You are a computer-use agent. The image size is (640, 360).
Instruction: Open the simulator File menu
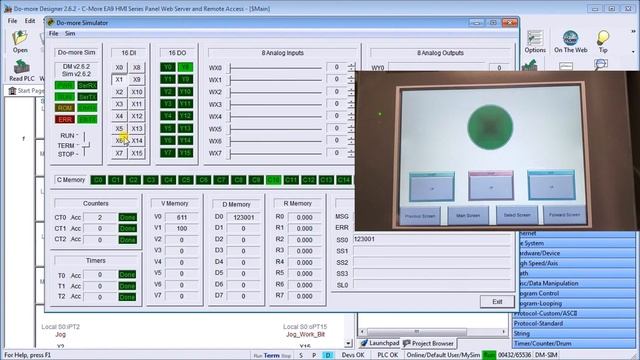click(53, 33)
